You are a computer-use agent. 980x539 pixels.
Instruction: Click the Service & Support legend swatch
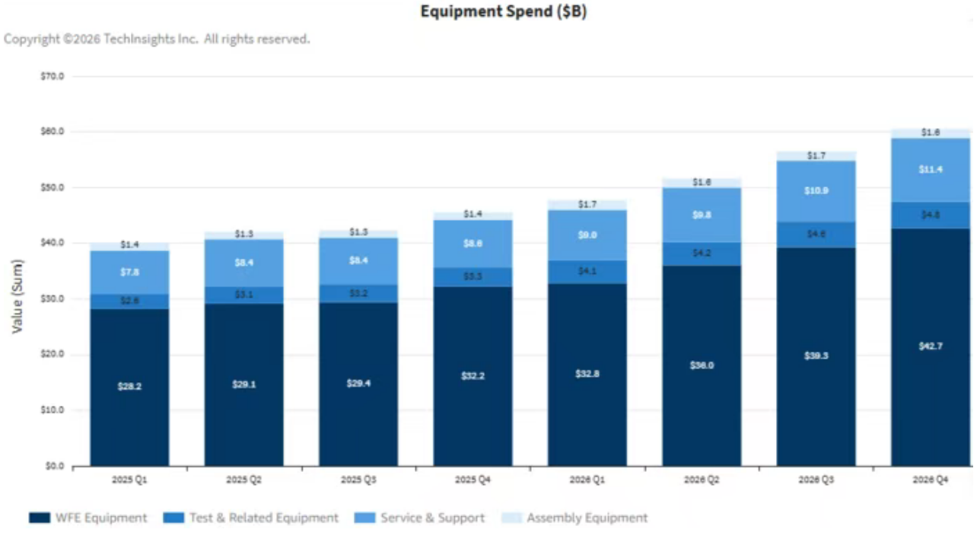(x=364, y=518)
